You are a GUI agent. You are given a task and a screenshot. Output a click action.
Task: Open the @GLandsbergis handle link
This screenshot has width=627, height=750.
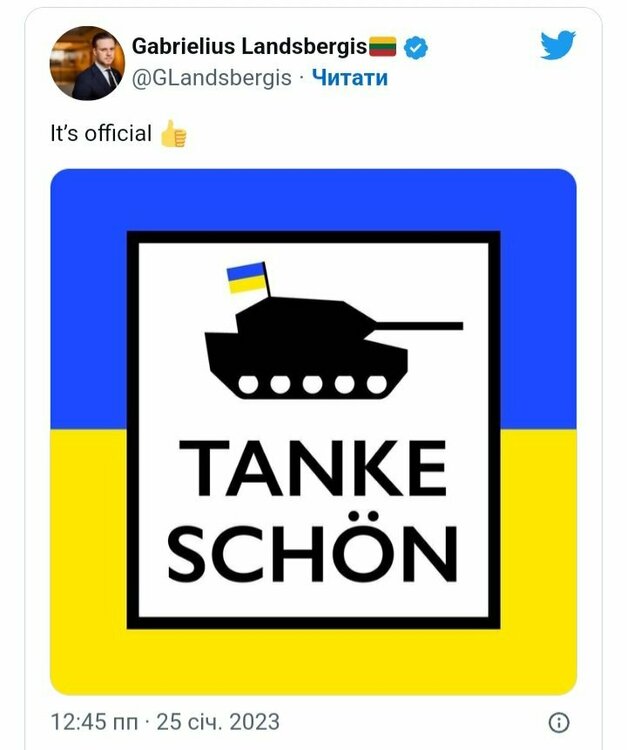click(212, 77)
